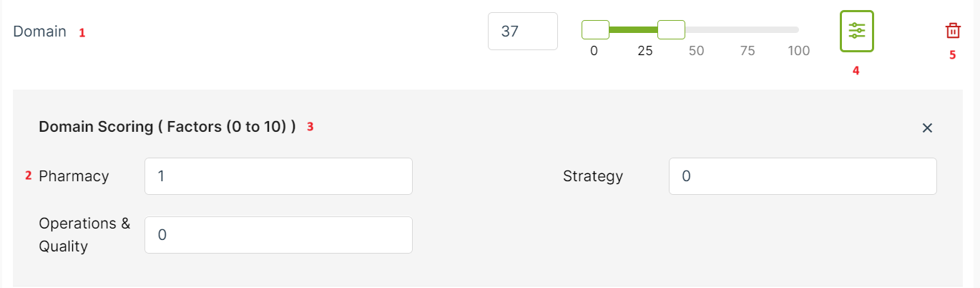The width and height of the screenshot is (980, 288).
Task: Click the Domain score field showing 37
Action: tap(522, 32)
